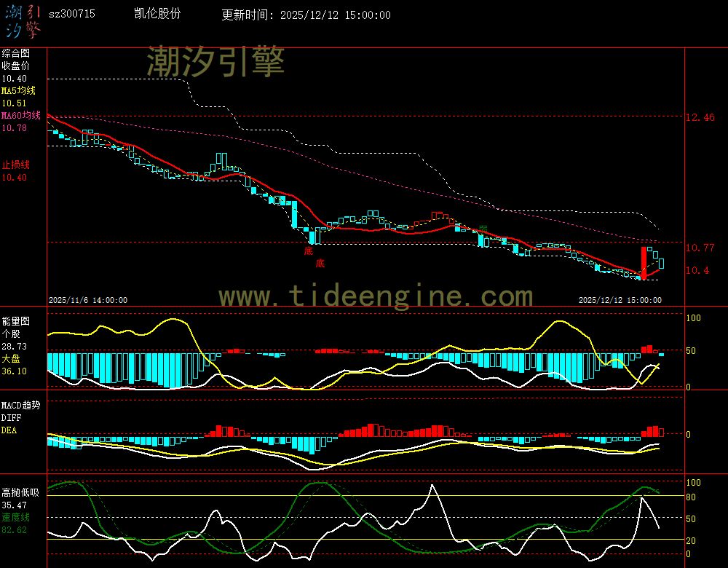The height and width of the screenshot is (568, 728).
Task: Click the first red 底 bottom marker
Action: [309, 251]
